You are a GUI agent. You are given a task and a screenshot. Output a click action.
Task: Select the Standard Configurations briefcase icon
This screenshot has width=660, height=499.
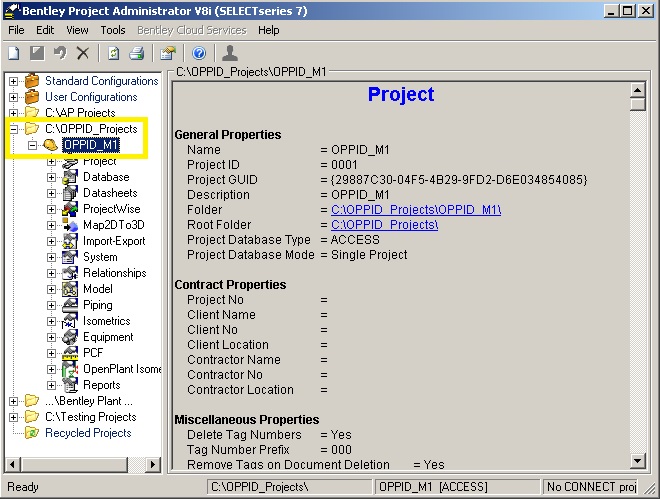[x=32, y=81]
